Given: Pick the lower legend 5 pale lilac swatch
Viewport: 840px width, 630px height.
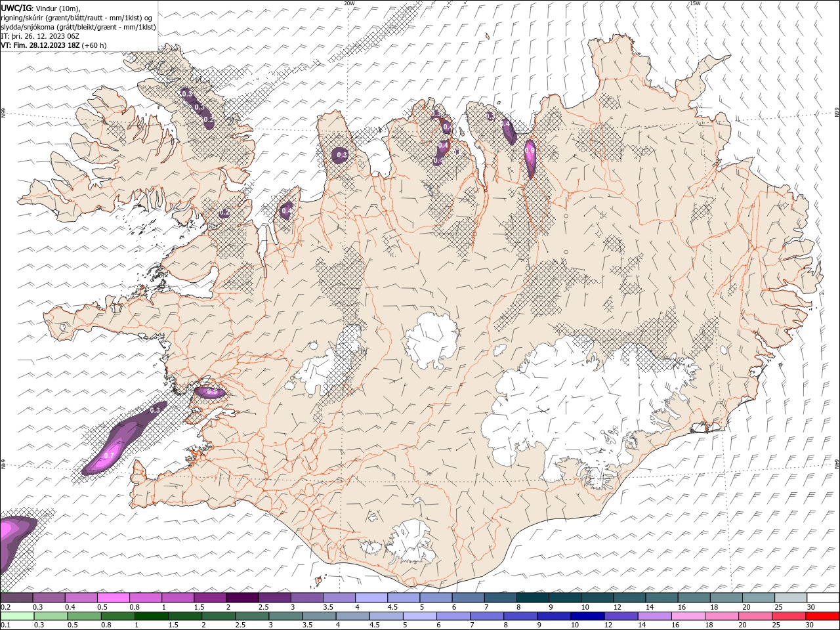Looking at the screenshot, I should pos(421,616).
